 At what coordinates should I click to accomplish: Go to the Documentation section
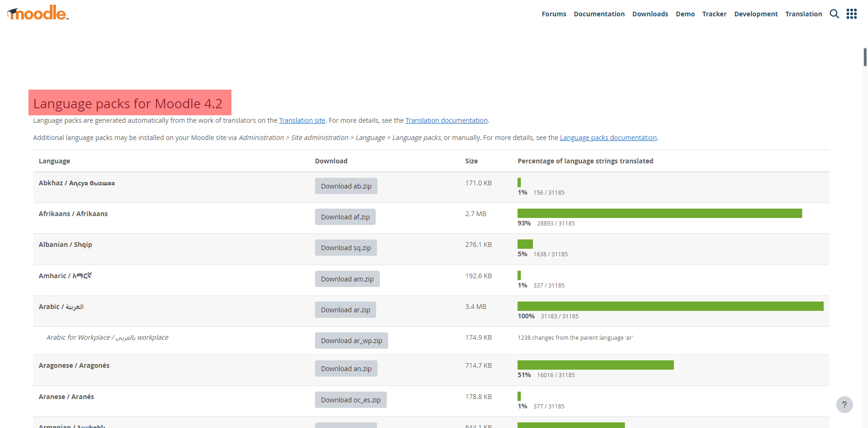599,14
